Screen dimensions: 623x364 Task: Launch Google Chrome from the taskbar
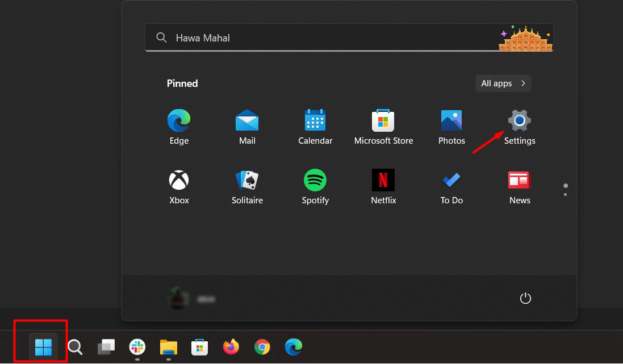(262, 347)
